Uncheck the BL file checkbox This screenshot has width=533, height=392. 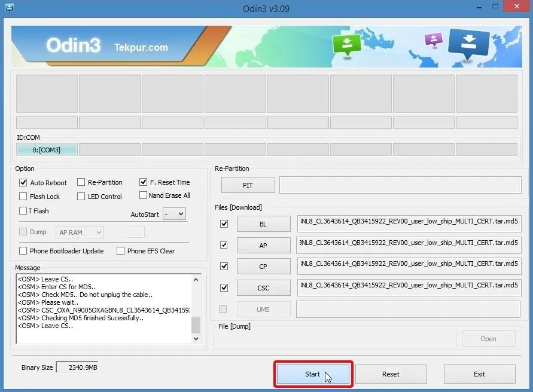pyautogui.click(x=224, y=224)
